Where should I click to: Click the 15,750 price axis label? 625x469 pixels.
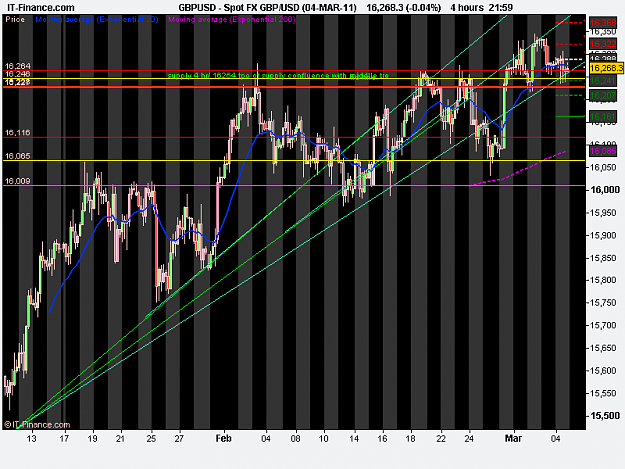coord(605,303)
